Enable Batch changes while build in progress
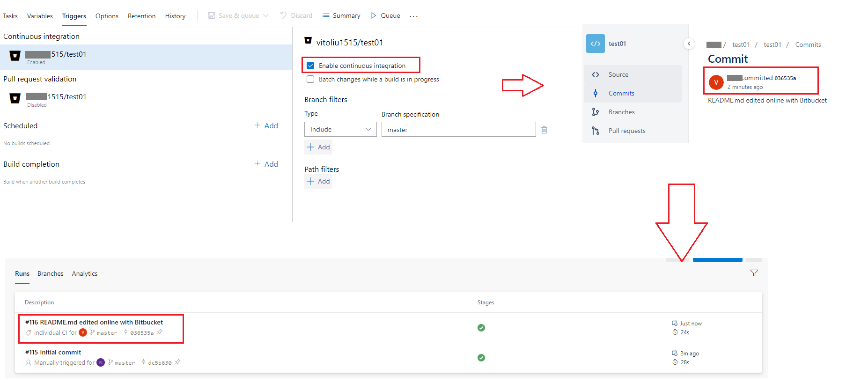 (310, 79)
